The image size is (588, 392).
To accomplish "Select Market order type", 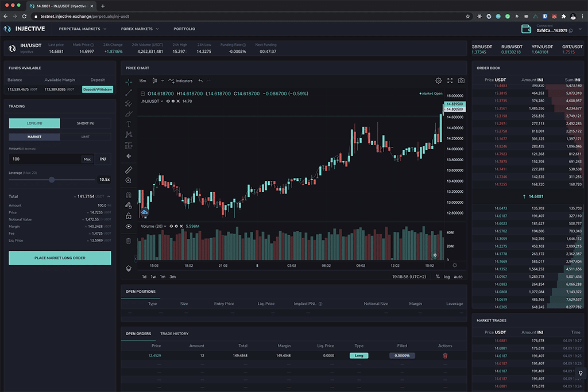I will point(34,137).
